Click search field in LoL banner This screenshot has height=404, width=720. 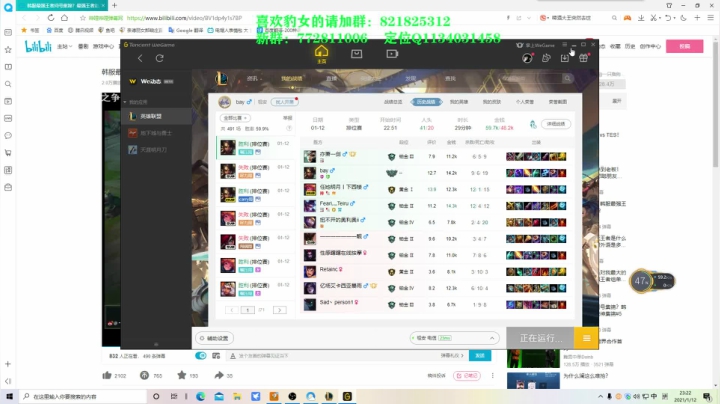point(530,79)
